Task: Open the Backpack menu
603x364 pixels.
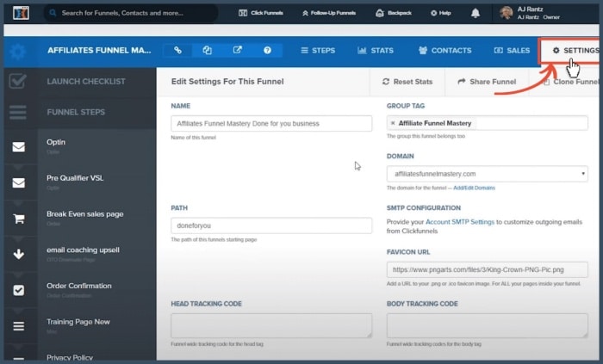Action: coord(394,13)
